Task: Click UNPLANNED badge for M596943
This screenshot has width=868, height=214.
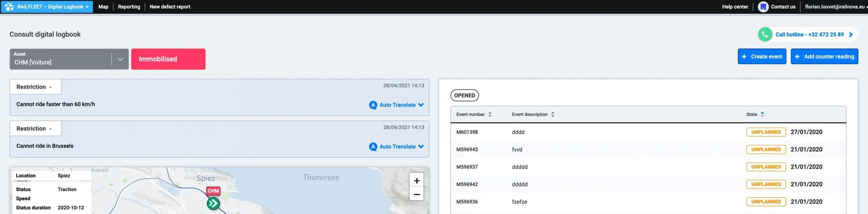Action: pyautogui.click(x=766, y=149)
